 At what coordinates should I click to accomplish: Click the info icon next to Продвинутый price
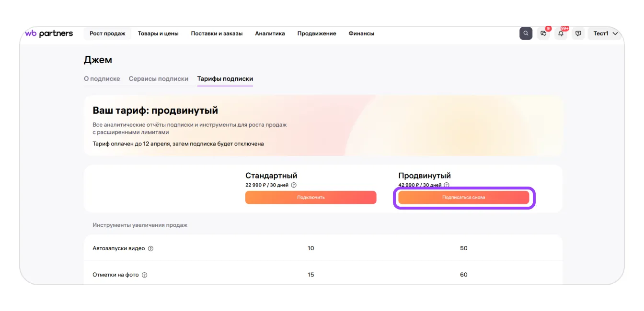(x=447, y=185)
